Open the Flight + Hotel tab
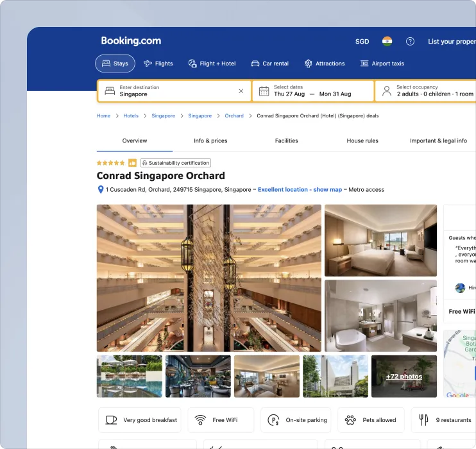 [212, 64]
